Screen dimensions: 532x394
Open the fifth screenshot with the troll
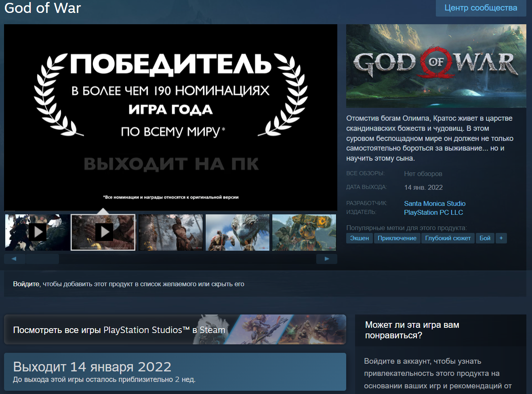click(x=304, y=232)
